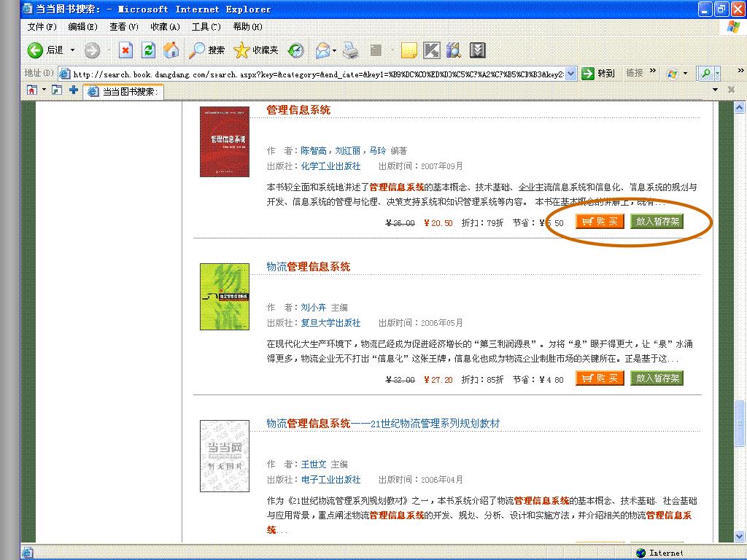Open the green 物流 book cover thumbnail
This screenshot has height=560, width=747.
[x=225, y=297]
